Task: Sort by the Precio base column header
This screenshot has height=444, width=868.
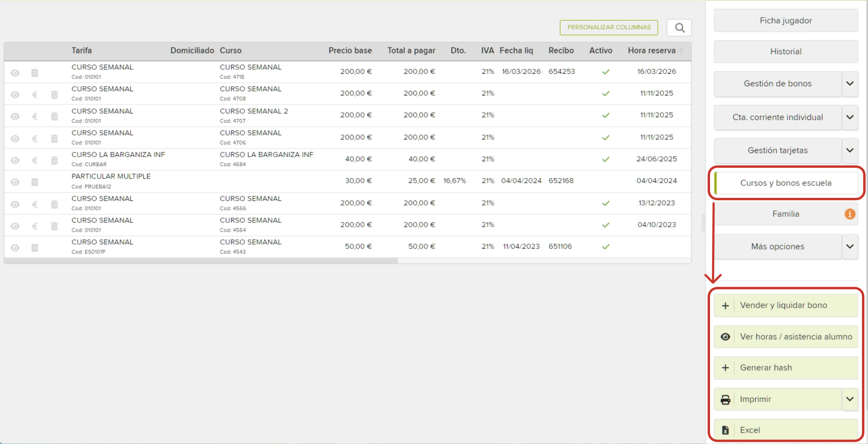Action: click(x=350, y=51)
